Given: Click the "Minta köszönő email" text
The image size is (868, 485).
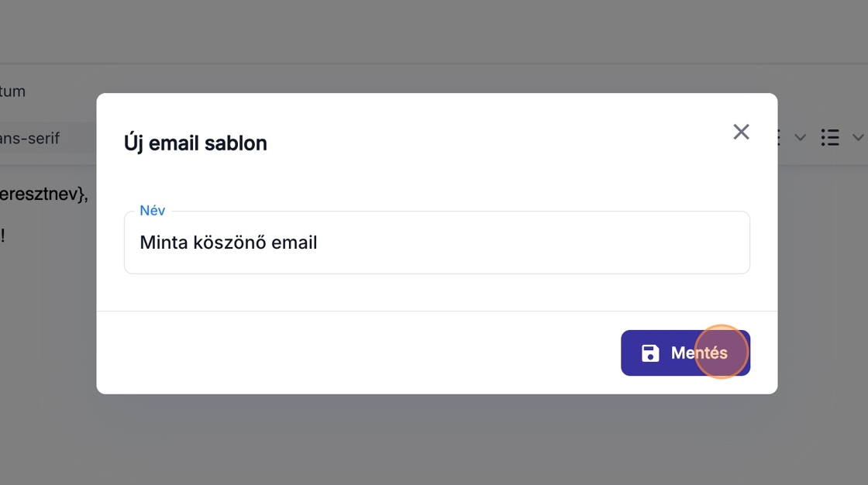Looking at the screenshot, I should [x=229, y=242].
